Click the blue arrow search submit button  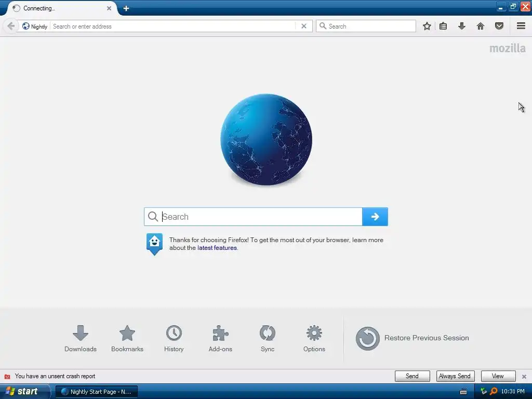point(375,217)
